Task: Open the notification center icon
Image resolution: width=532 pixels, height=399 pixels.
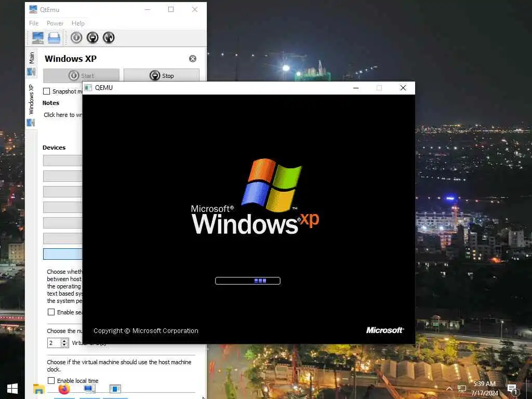Action: coord(512,389)
